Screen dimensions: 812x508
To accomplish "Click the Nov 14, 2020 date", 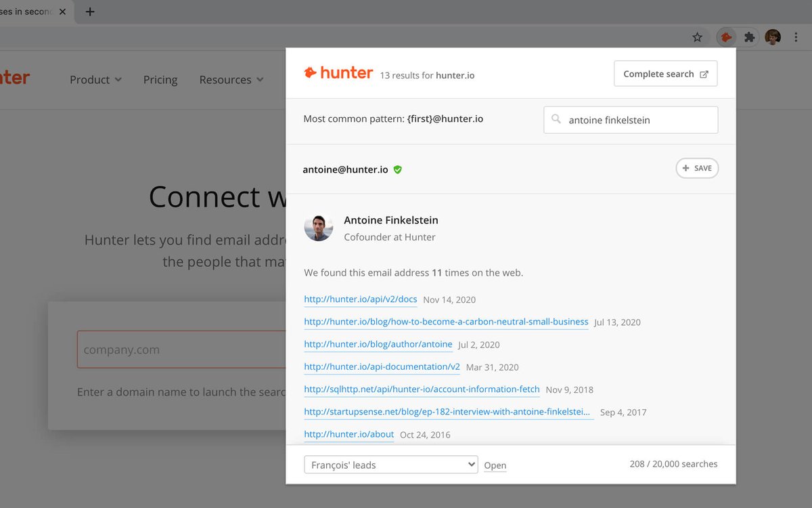I will tap(449, 299).
